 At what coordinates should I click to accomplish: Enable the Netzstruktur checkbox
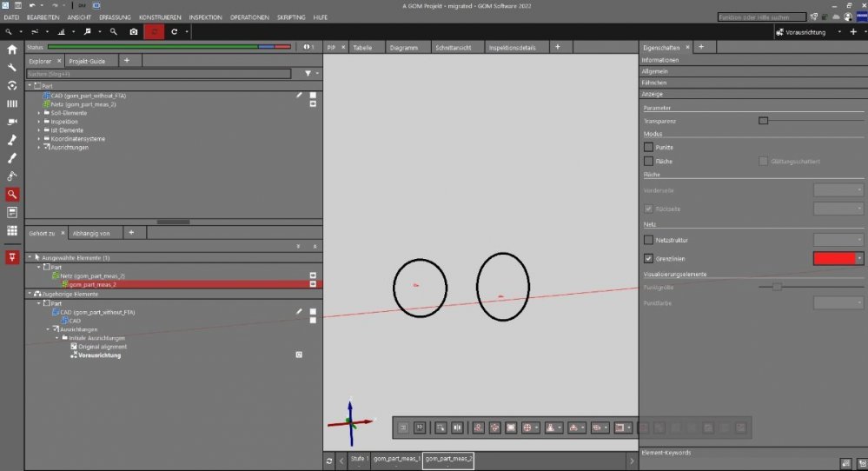pos(648,239)
